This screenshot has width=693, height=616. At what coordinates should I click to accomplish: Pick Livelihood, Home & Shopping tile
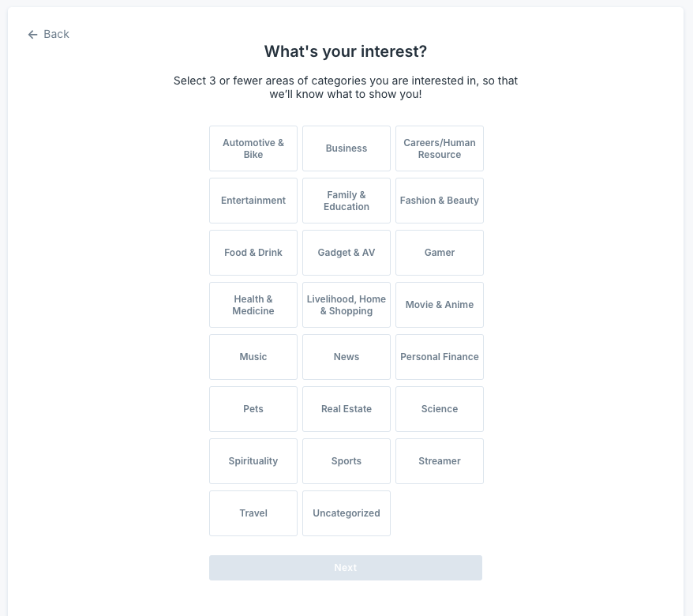(346, 305)
